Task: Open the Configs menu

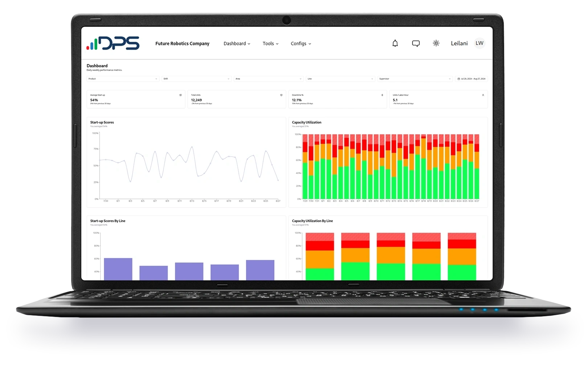Action: (301, 44)
